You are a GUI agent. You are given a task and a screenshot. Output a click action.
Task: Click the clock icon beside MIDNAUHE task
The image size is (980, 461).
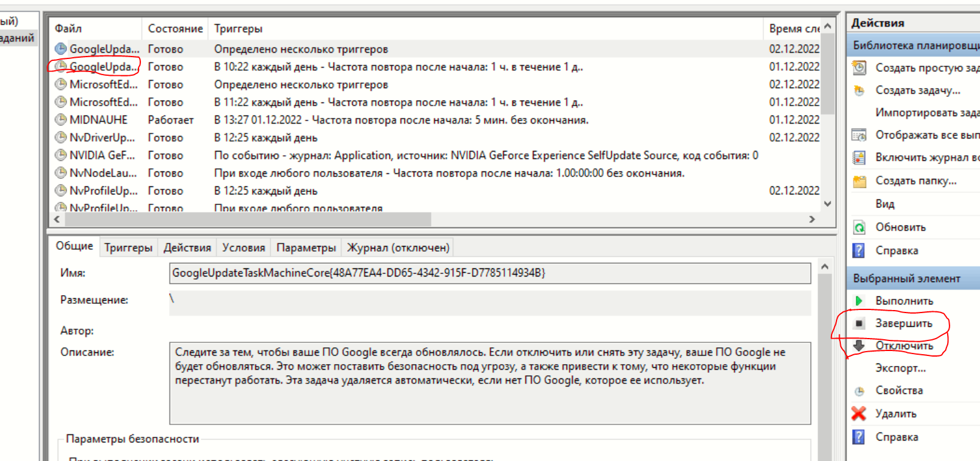coord(60,119)
